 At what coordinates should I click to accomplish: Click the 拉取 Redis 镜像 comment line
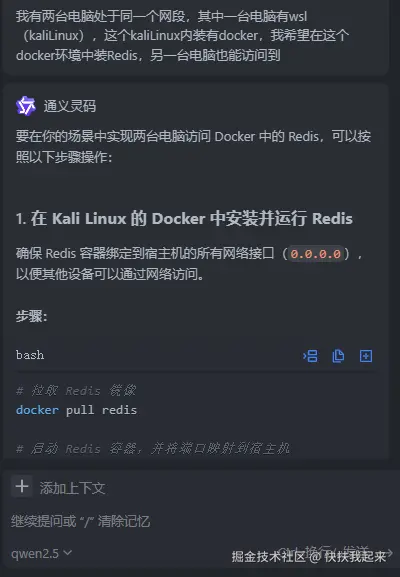[76, 390]
